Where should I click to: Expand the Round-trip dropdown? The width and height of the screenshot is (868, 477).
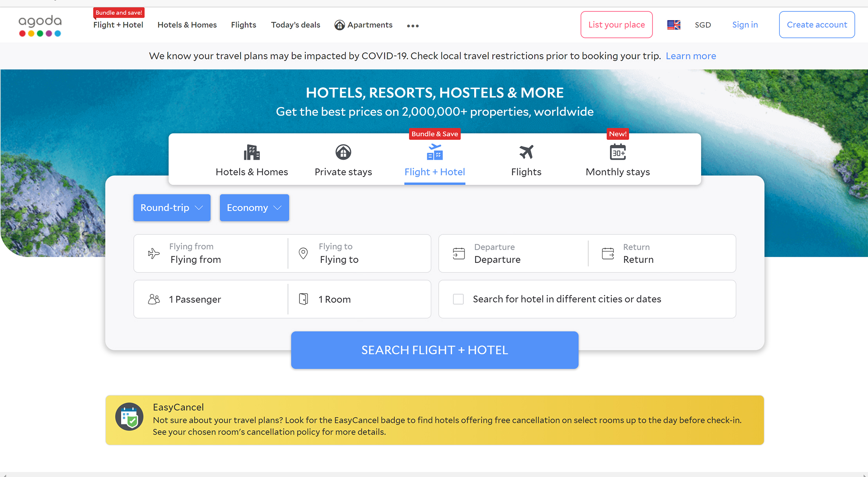click(x=172, y=208)
